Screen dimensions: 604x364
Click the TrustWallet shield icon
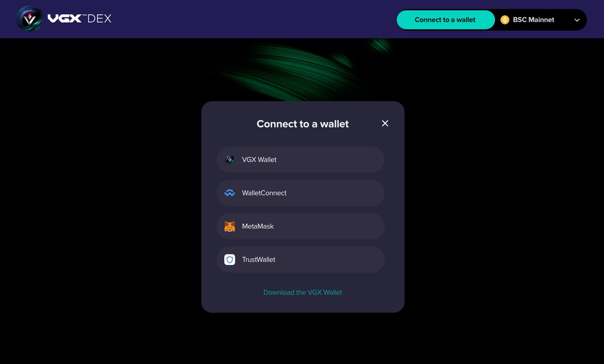click(x=230, y=260)
